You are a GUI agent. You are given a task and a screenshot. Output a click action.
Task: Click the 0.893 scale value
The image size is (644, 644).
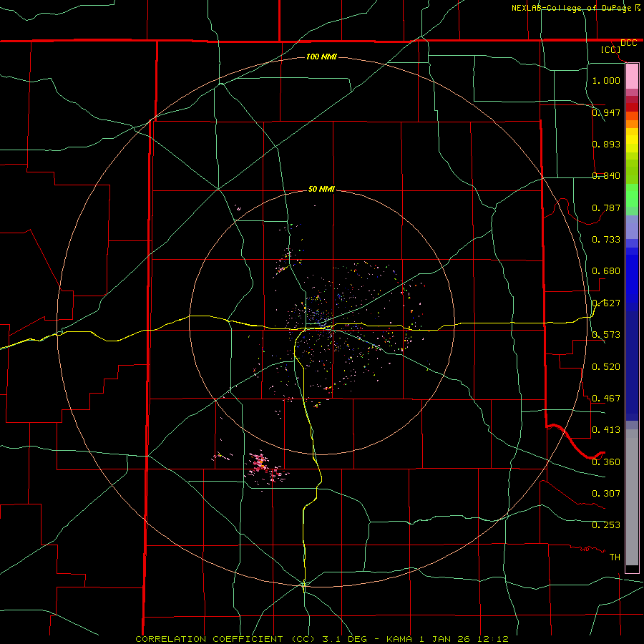tap(606, 144)
